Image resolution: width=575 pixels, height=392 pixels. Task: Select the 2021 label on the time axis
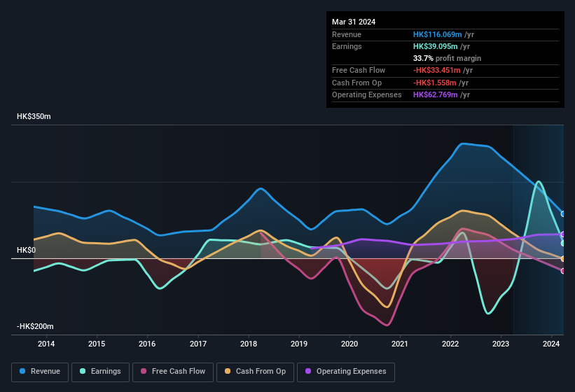(x=400, y=344)
